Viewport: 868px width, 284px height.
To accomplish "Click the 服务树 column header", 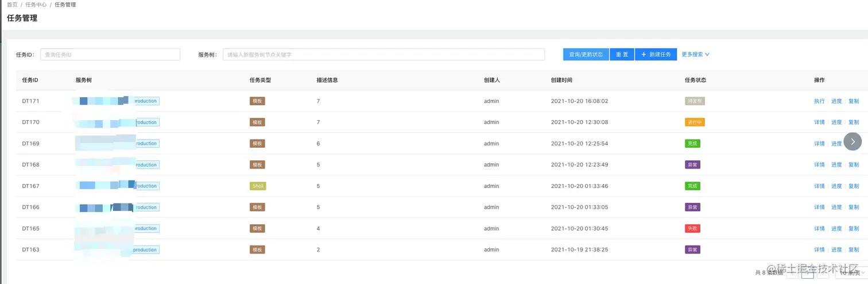I will pyautogui.click(x=83, y=80).
